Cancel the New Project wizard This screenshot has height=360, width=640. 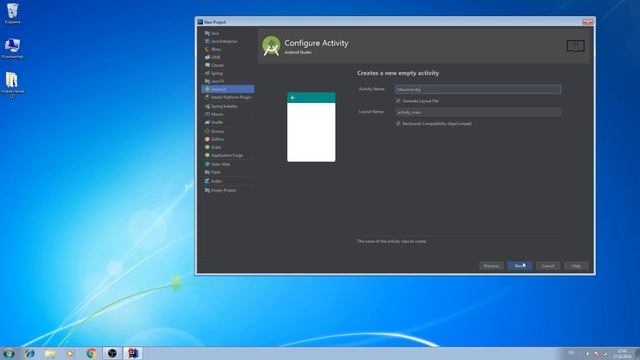(x=548, y=266)
